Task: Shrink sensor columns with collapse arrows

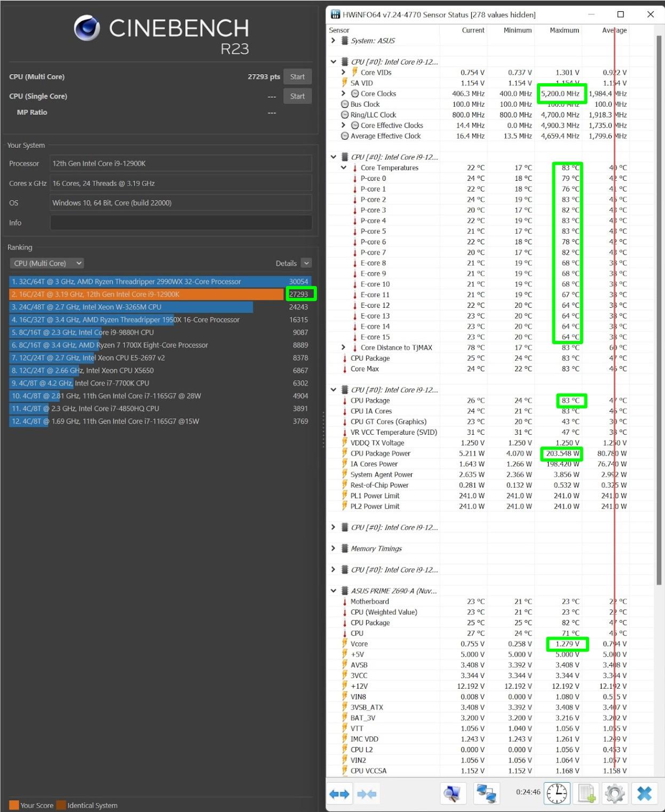Action: point(367,793)
